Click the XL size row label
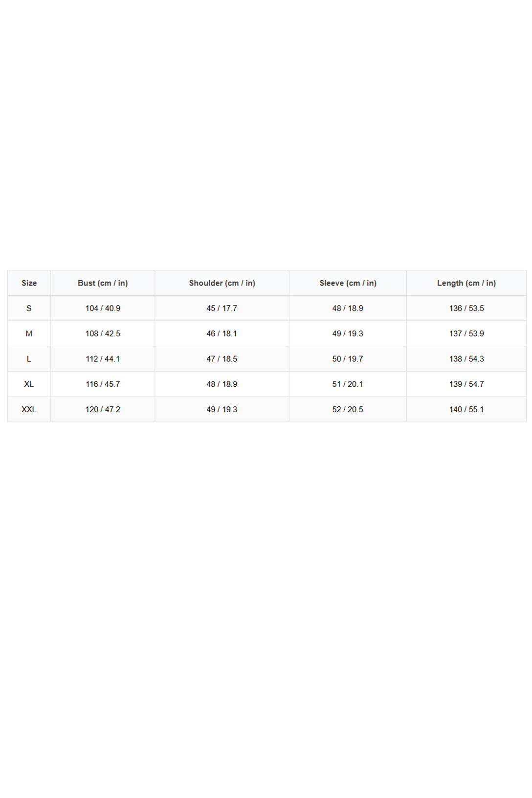Viewport: 532px width, 798px height. [x=29, y=384]
